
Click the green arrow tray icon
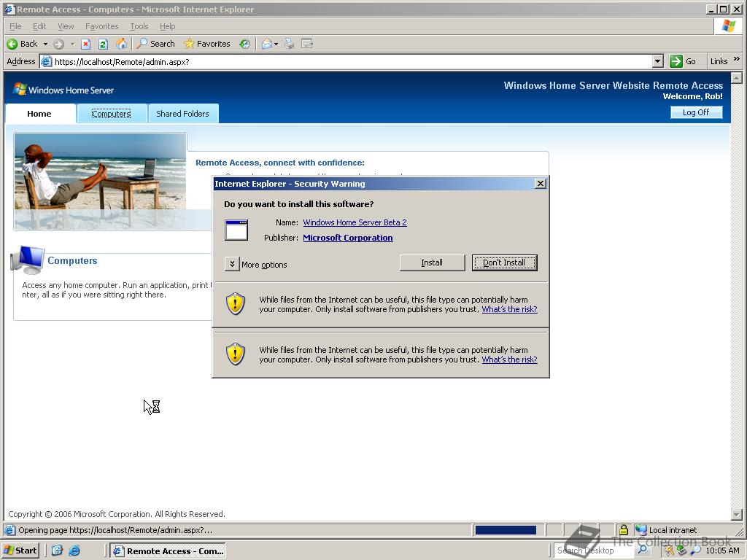[682, 551]
